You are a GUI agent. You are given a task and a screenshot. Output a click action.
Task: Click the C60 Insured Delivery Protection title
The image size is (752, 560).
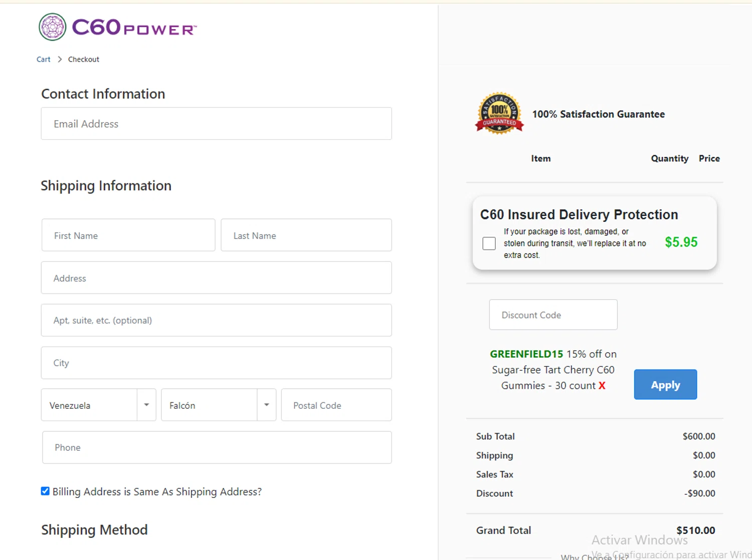point(579,214)
